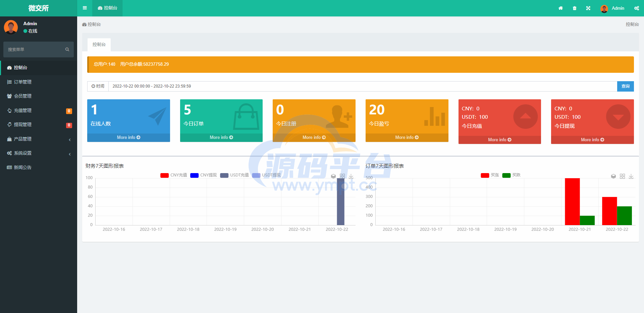Toggle CNY充值 legend red swatch
The height and width of the screenshot is (313, 644).
tap(164, 175)
